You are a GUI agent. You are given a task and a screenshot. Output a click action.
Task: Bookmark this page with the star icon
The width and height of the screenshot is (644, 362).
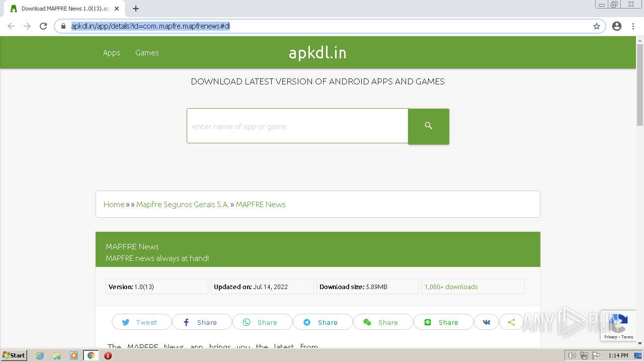[x=597, y=26]
